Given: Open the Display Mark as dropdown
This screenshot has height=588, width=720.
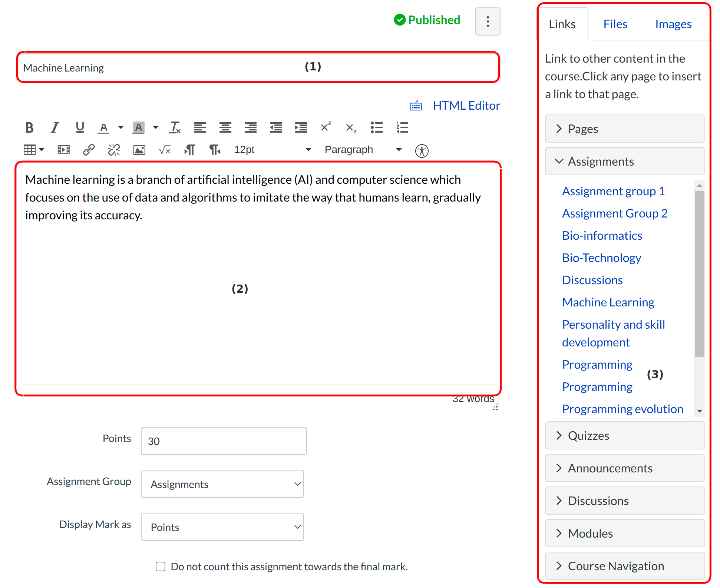Looking at the screenshot, I should click(222, 527).
